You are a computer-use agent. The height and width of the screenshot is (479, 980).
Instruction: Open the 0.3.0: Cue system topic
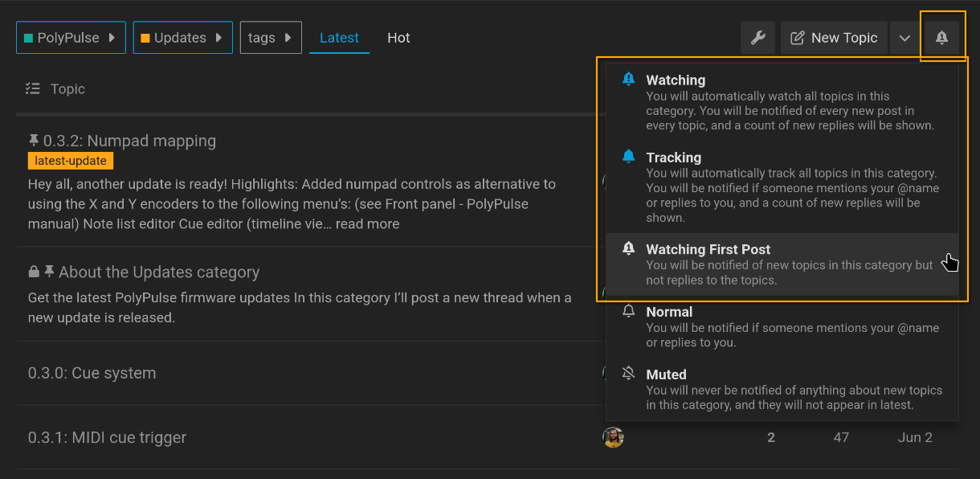92,373
